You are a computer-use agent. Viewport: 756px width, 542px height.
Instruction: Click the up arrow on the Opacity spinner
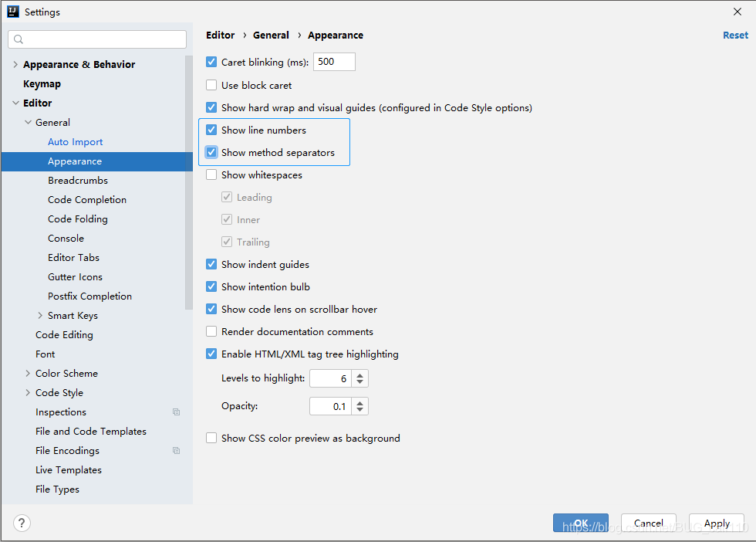[359, 402]
